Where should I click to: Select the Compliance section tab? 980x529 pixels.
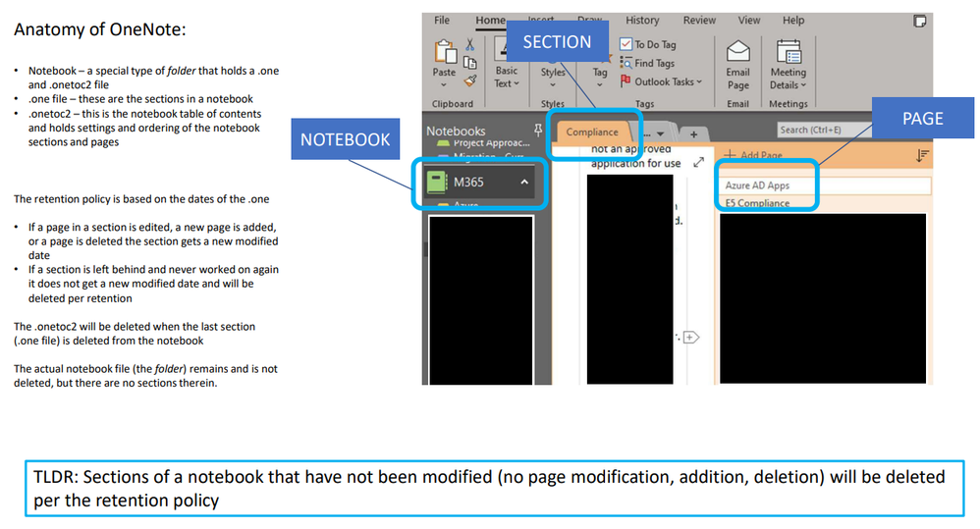592,132
